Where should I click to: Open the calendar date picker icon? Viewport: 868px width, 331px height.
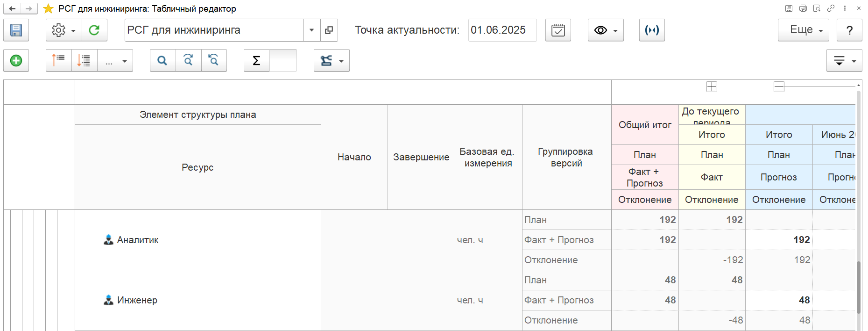558,30
